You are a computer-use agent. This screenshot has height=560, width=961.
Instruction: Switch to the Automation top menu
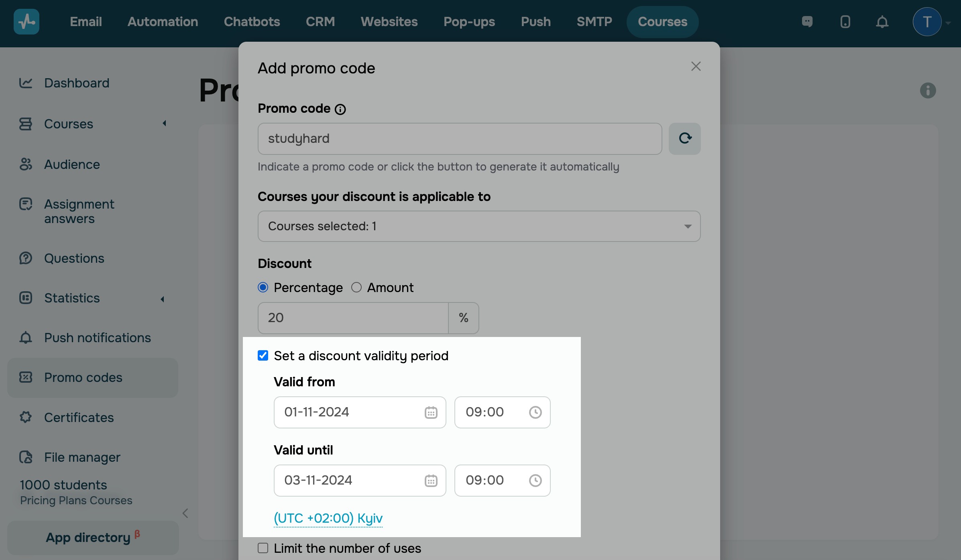(x=163, y=22)
